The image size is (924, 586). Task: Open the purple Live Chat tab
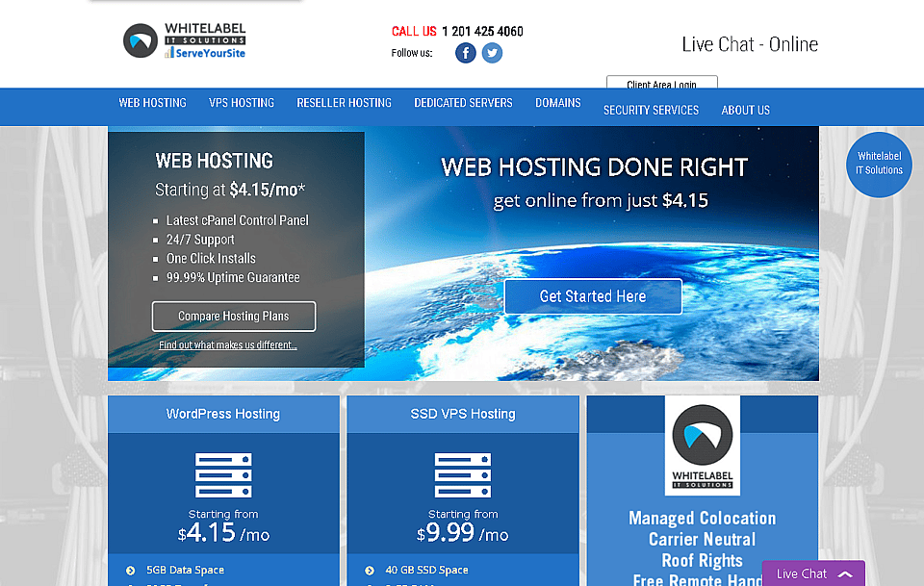(x=813, y=573)
